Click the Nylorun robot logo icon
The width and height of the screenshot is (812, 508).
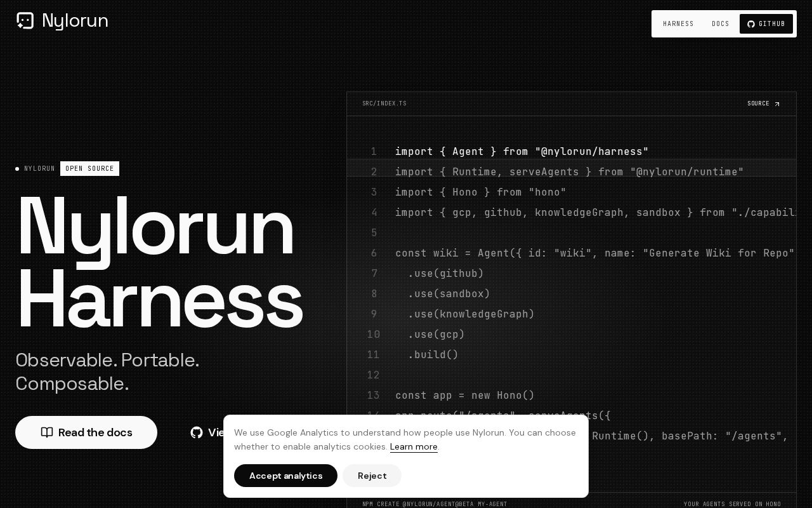click(25, 21)
